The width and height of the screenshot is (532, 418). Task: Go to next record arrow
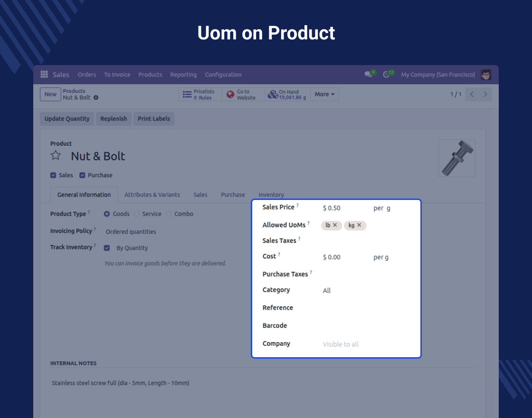point(485,95)
